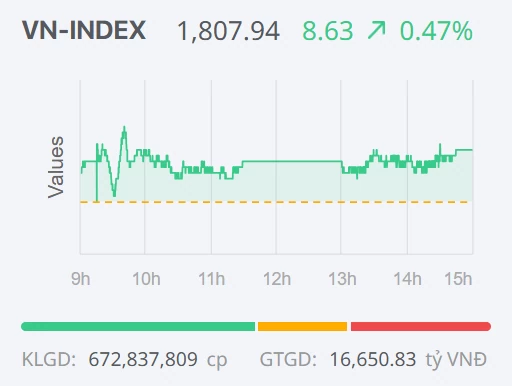Click the orange unchanged bar segment

pyautogui.click(x=302, y=326)
